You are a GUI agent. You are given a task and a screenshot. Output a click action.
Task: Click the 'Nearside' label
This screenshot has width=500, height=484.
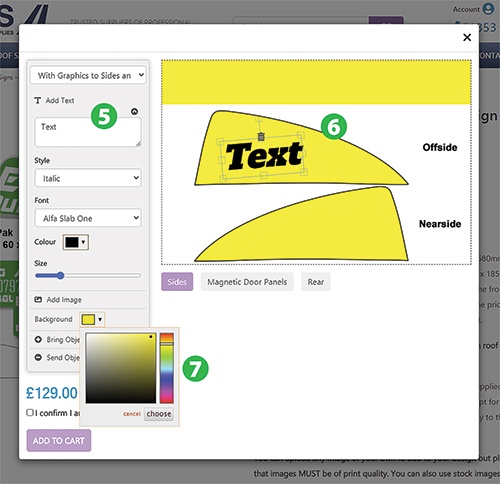440,224
